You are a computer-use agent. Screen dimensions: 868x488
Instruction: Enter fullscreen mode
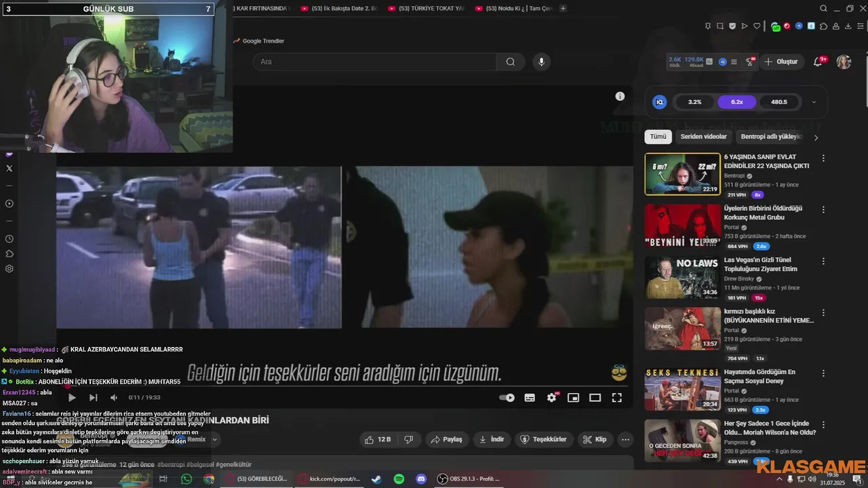[616, 398]
